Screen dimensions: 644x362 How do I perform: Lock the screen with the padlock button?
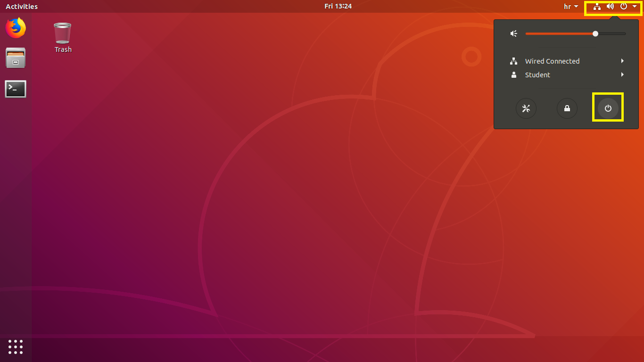[x=567, y=109]
